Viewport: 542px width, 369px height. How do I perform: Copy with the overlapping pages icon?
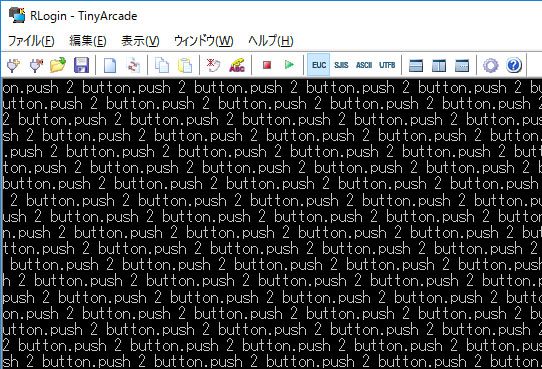(162, 65)
